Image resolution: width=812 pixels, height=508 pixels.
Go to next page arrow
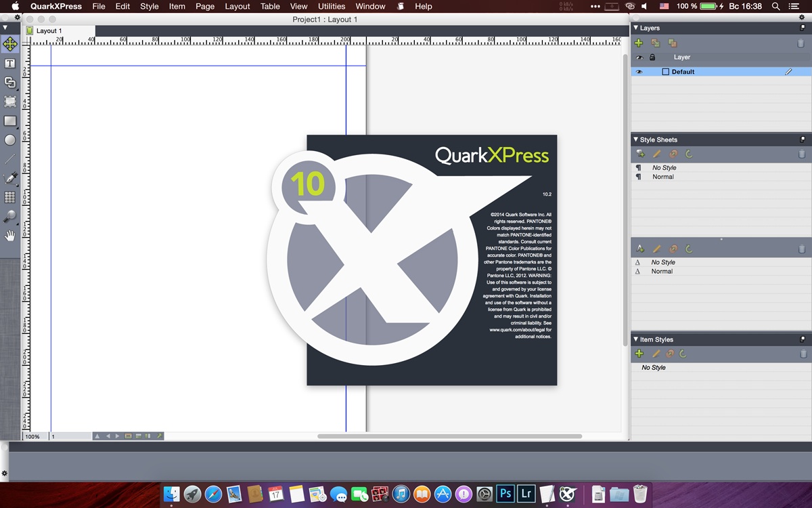click(117, 436)
